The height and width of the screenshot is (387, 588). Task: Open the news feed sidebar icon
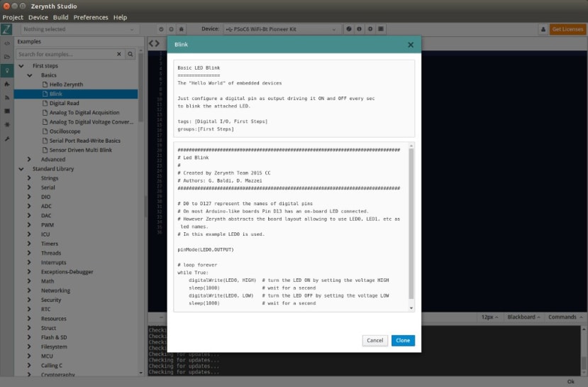(7, 97)
